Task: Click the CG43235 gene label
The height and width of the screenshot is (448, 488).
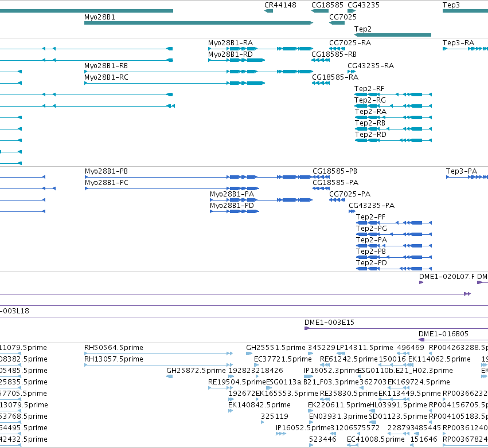Action: (364, 5)
